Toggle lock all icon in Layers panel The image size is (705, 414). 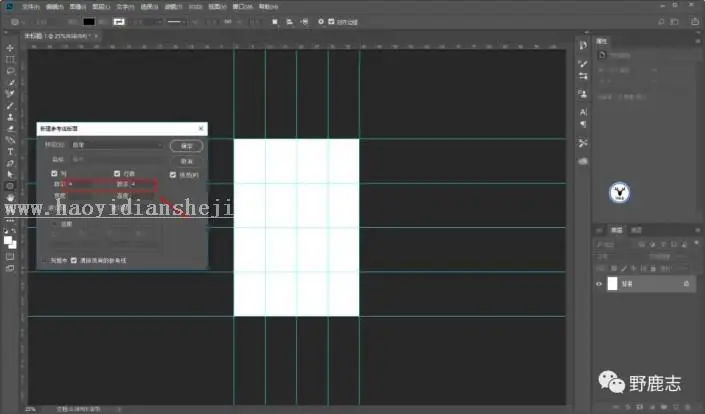tap(653, 268)
